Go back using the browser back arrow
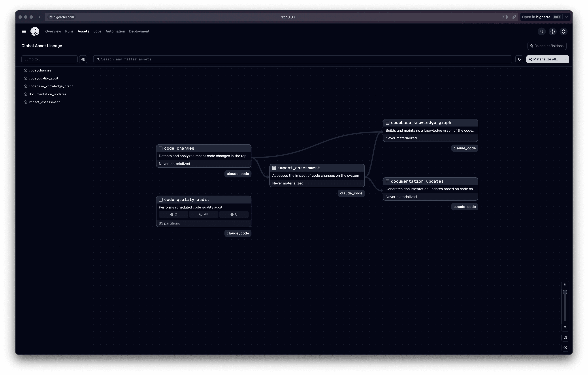The height and width of the screenshot is (375, 588). tap(40, 17)
